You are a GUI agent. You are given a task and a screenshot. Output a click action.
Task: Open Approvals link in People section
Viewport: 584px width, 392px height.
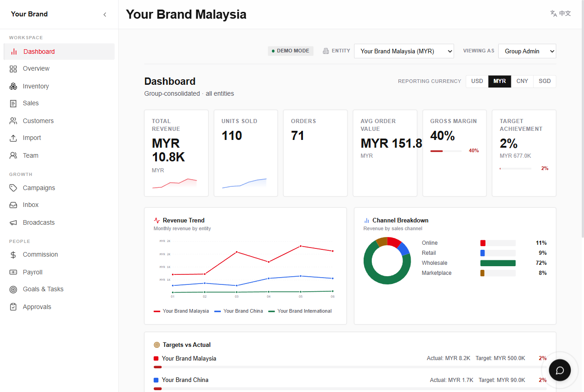coord(59,307)
